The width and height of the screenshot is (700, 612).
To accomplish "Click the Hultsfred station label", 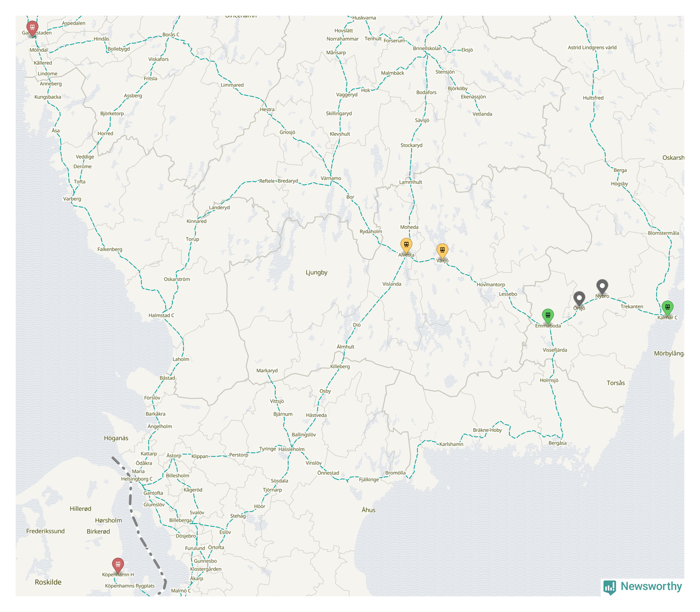I will [593, 98].
